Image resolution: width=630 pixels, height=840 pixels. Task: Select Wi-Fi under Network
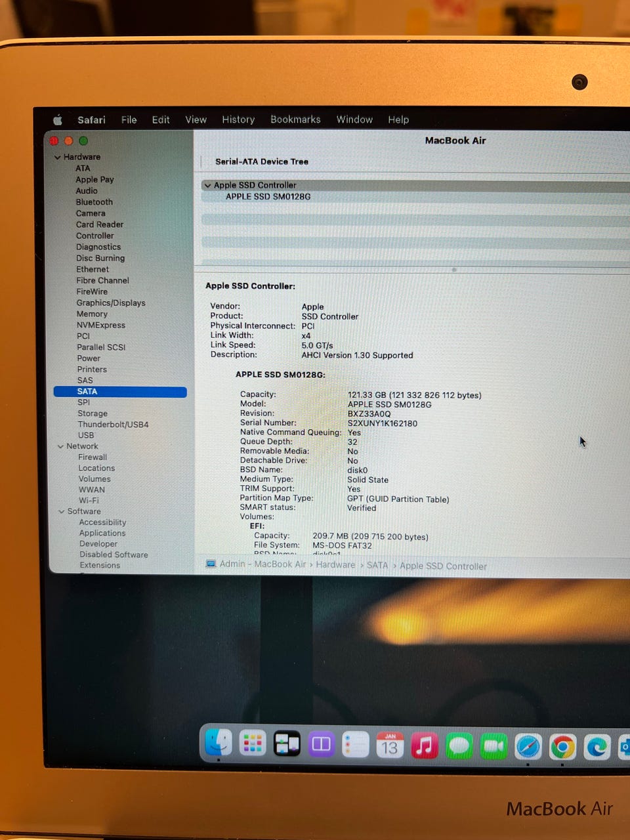[x=89, y=501]
